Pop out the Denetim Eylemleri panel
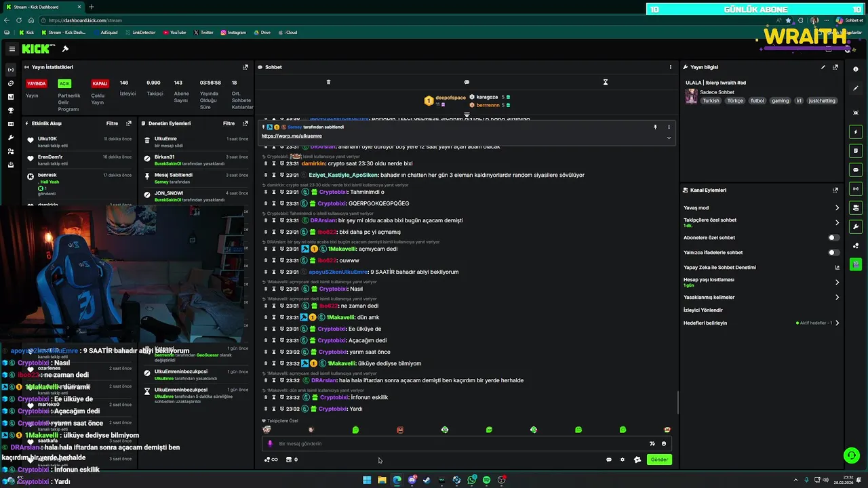Screen dimensions: 868x488 [245, 123]
